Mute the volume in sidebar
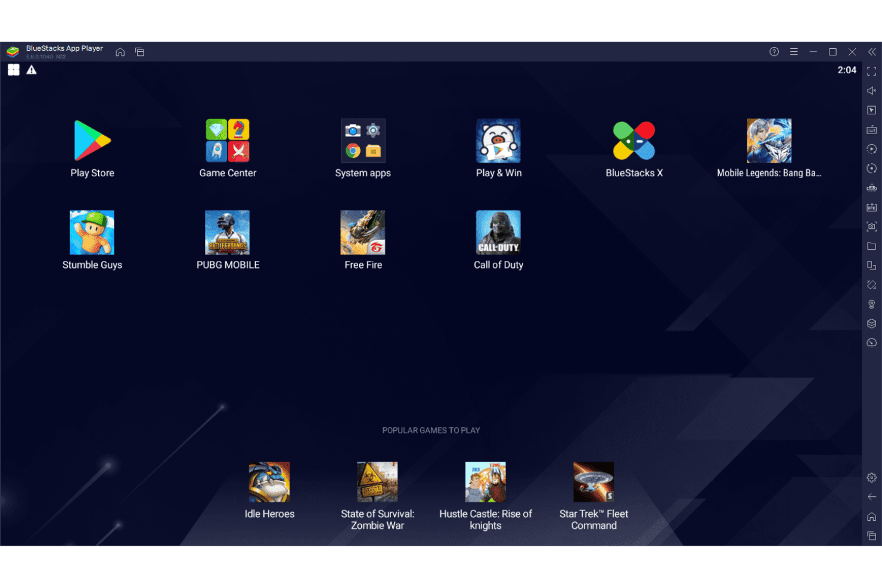Image resolution: width=882 pixels, height=588 pixels. point(871,91)
